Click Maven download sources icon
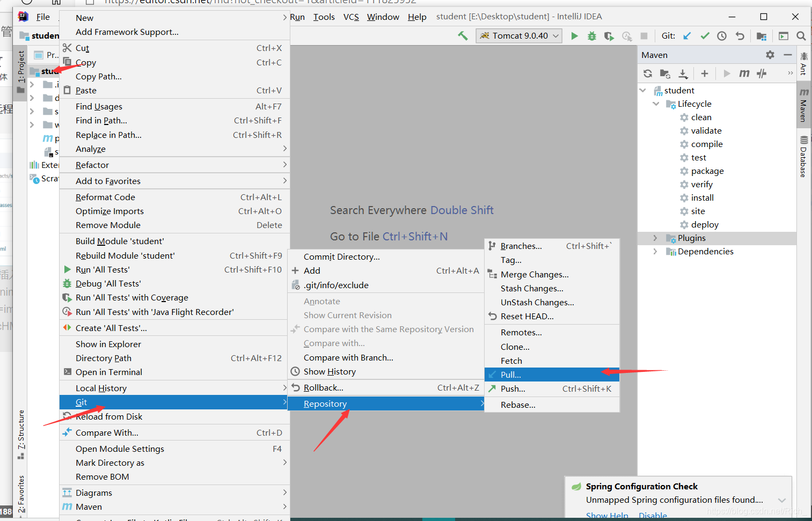The image size is (812, 521). [x=683, y=74]
